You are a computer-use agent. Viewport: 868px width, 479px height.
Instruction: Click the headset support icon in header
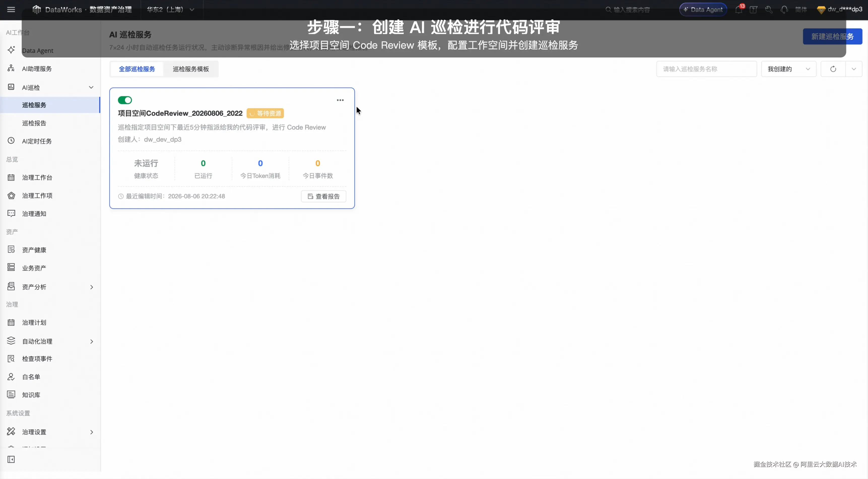[784, 9]
